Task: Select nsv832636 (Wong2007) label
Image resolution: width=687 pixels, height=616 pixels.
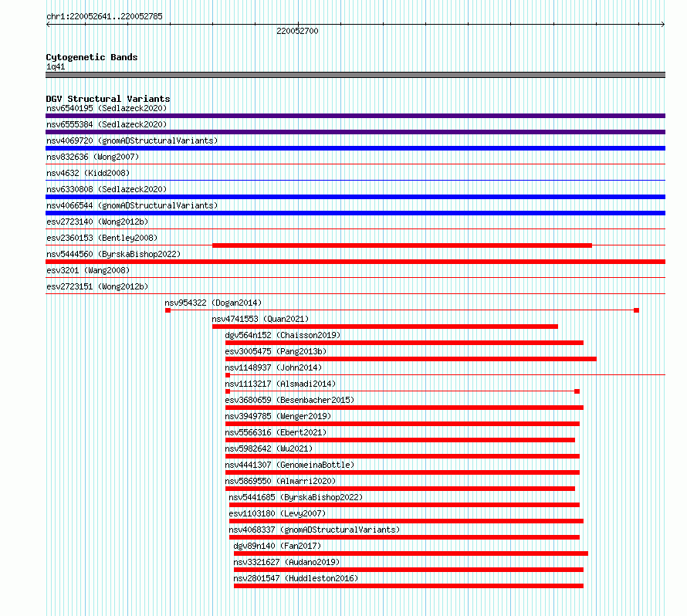Action: point(93,157)
